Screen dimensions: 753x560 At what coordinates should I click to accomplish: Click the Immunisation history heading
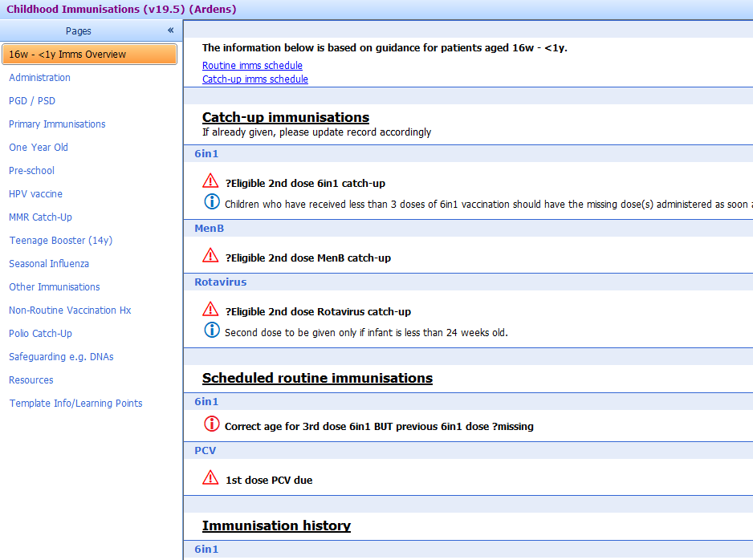[x=277, y=526]
